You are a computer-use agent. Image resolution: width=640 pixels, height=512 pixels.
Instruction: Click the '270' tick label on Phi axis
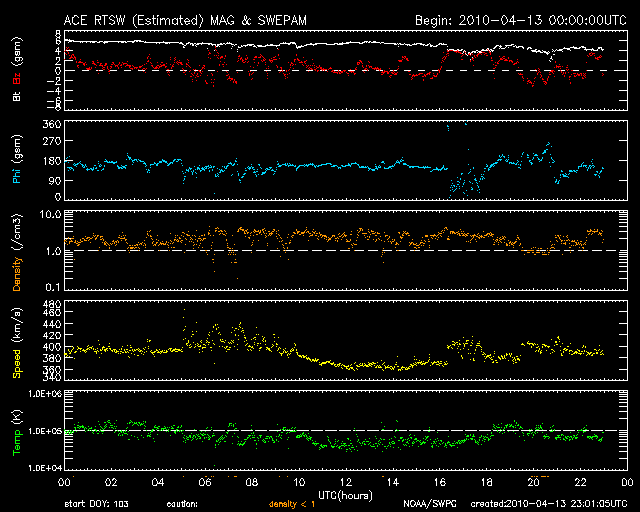coord(52,142)
